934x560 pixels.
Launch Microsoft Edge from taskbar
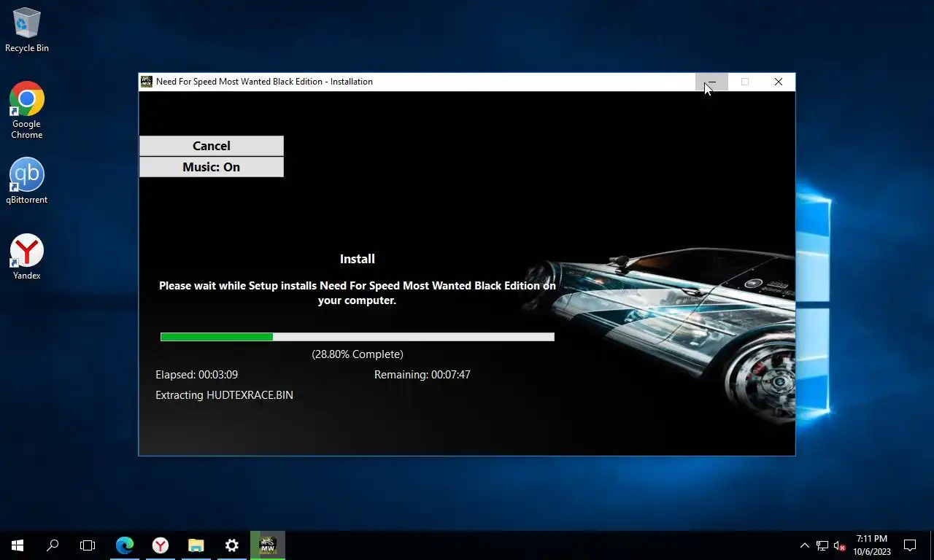coord(125,545)
